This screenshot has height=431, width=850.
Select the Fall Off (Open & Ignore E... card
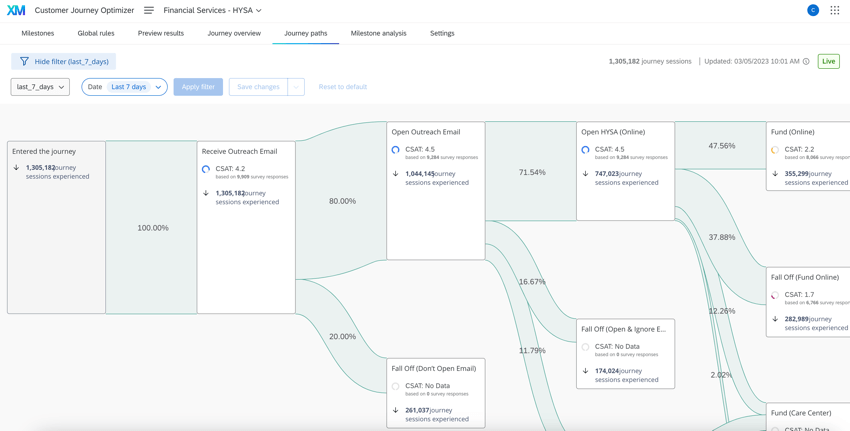coord(626,353)
